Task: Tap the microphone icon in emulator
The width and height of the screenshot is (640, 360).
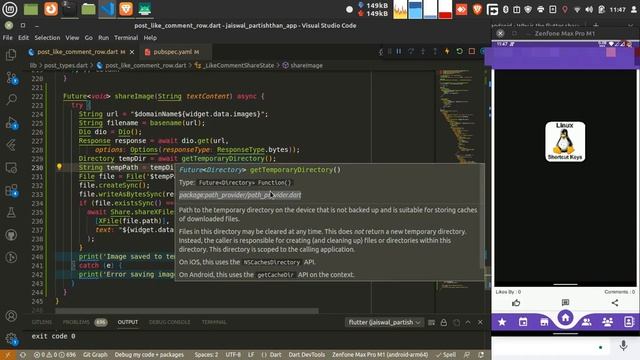Action: [623, 345]
